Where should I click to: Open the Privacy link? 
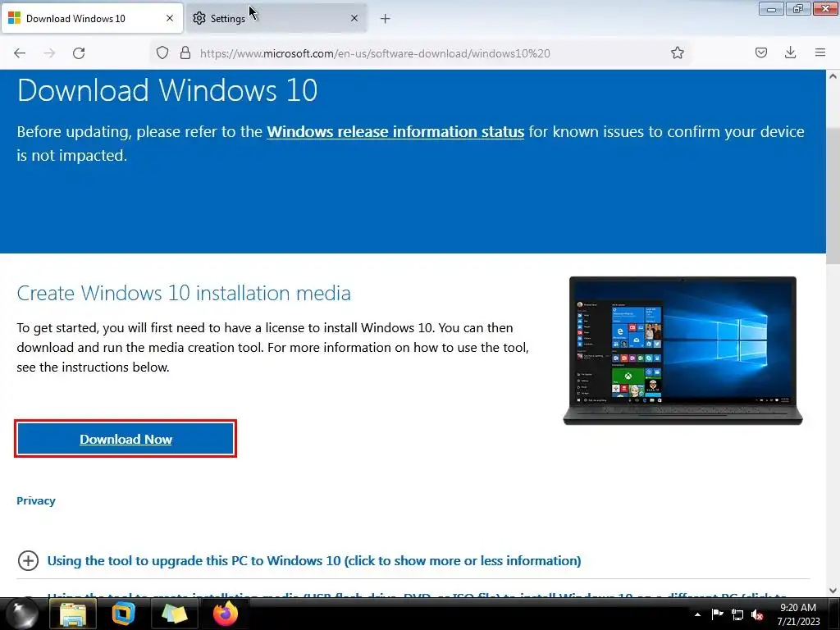coord(36,500)
